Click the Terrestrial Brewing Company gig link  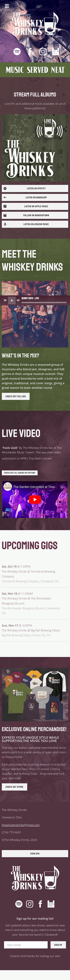[x=28, y=574]
